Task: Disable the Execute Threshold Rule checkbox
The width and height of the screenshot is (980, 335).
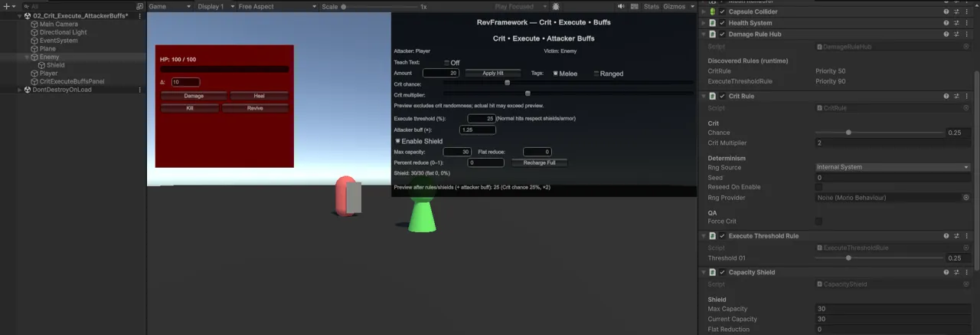Action: (722, 236)
